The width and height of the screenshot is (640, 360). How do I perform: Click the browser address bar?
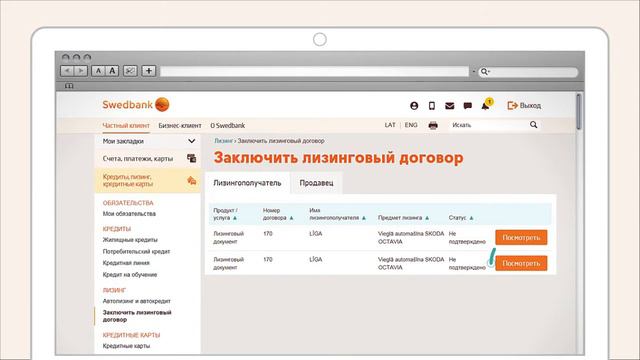(x=314, y=71)
